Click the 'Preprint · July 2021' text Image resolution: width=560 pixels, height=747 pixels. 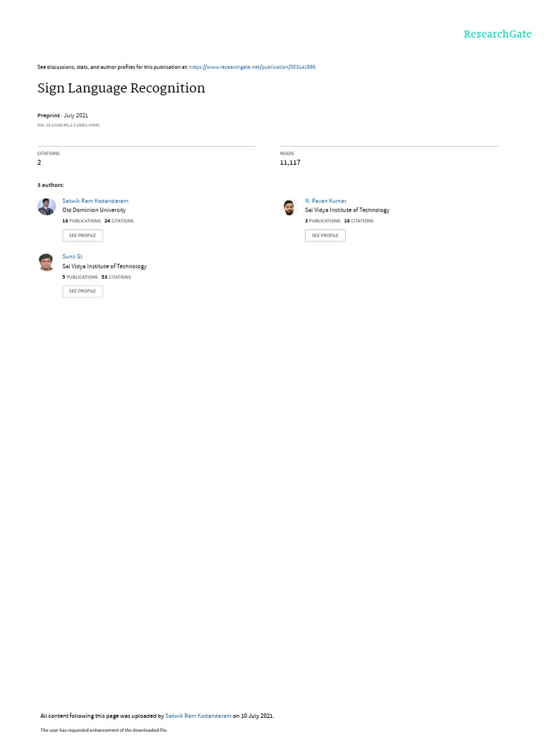[x=63, y=115]
